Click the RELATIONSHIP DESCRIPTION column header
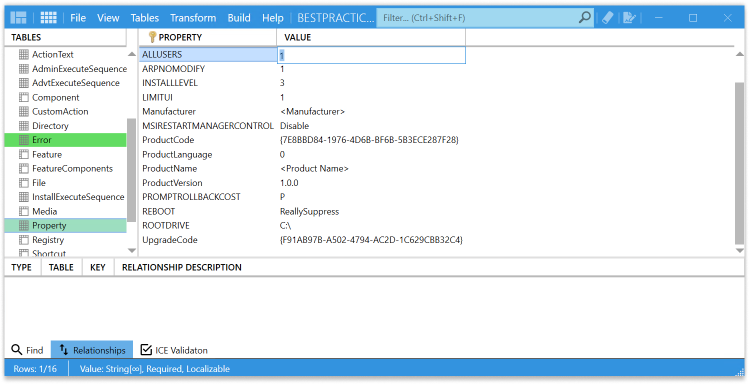749x384 pixels. pyautogui.click(x=182, y=267)
